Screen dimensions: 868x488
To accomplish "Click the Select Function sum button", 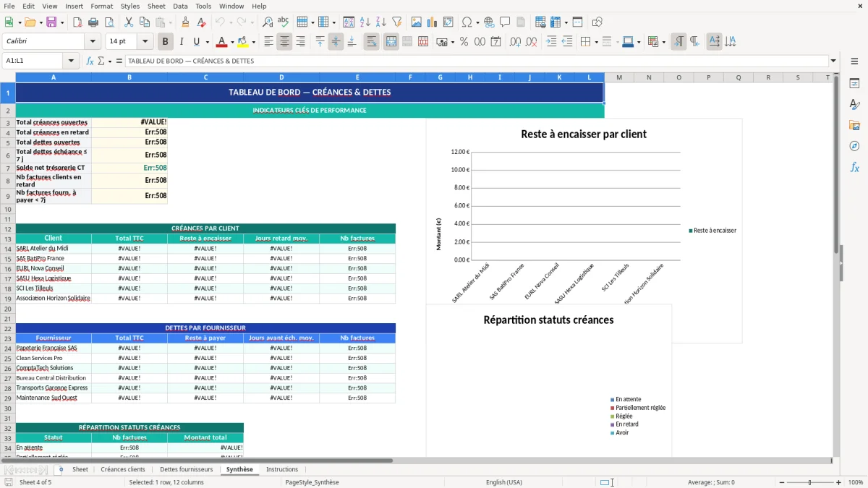I will (x=102, y=61).
